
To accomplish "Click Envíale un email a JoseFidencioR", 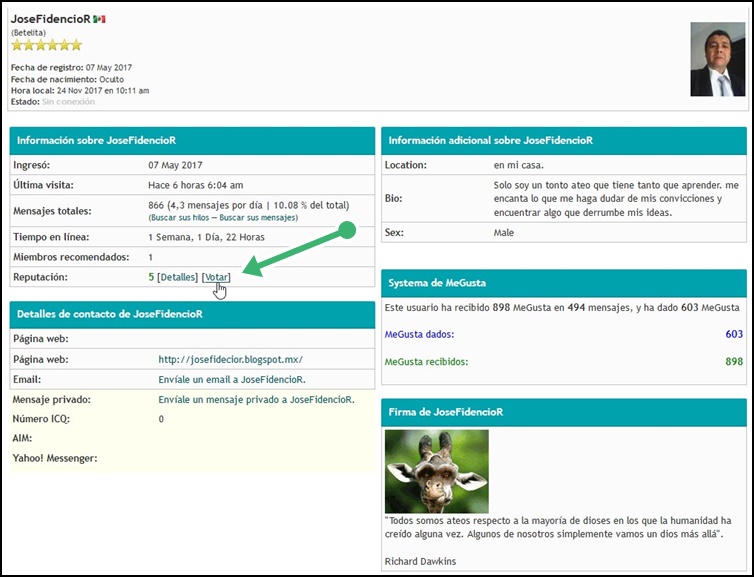I will pos(232,380).
